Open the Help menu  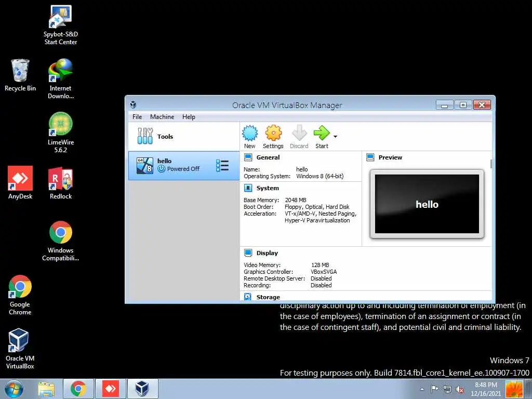[x=189, y=117]
